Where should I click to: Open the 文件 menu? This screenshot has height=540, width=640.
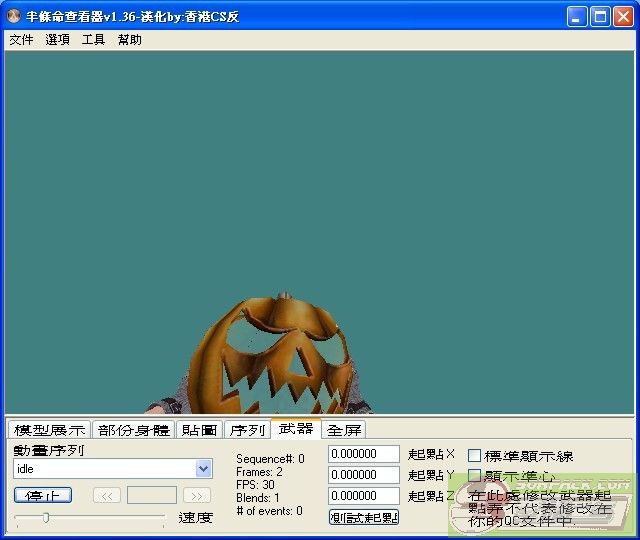(x=21, y=40)
